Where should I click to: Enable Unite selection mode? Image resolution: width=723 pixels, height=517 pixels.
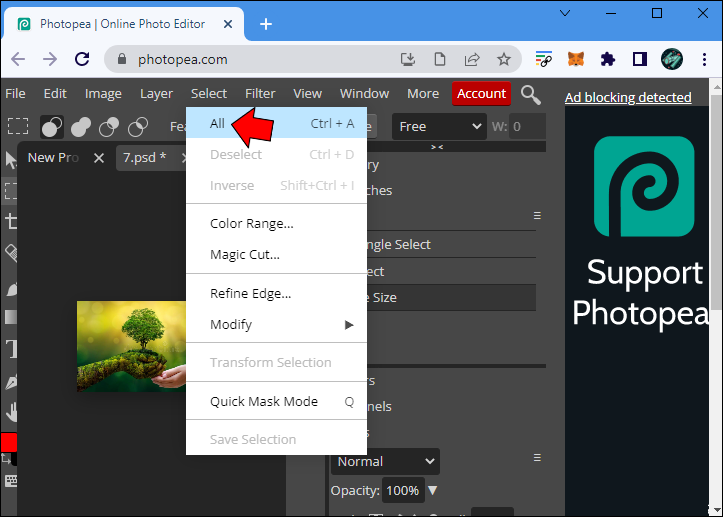(81, 126)
